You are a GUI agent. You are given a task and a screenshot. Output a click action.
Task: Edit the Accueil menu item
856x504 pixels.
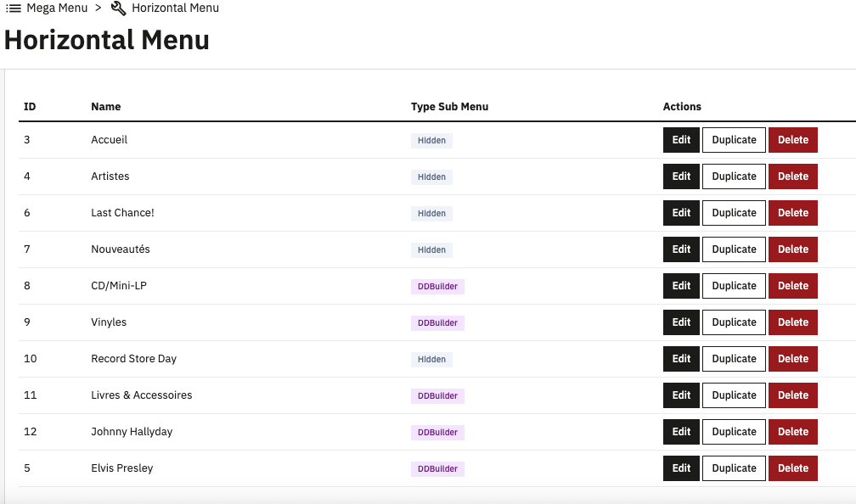pyautogui.click(x=681, y=140)
